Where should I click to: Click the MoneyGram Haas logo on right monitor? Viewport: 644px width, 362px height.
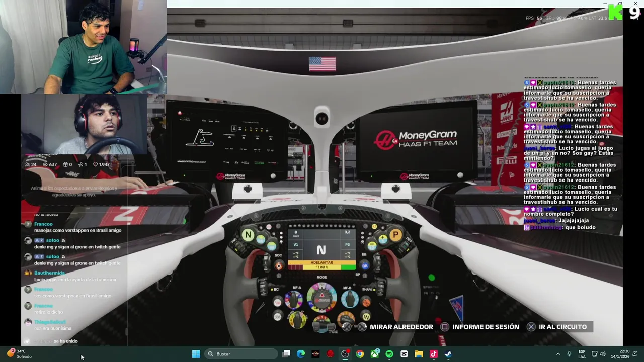tap(416, 139)
